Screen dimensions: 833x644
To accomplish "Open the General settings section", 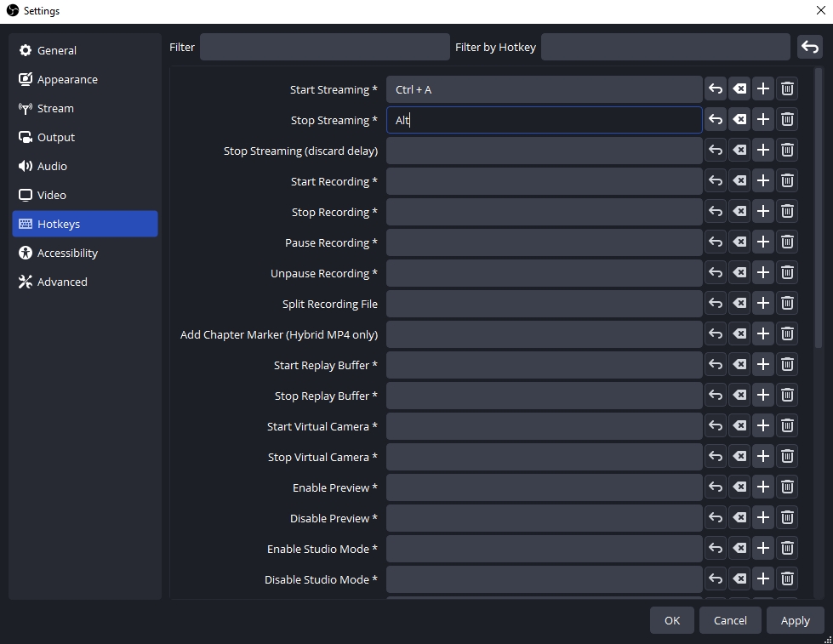I will 85,50.
